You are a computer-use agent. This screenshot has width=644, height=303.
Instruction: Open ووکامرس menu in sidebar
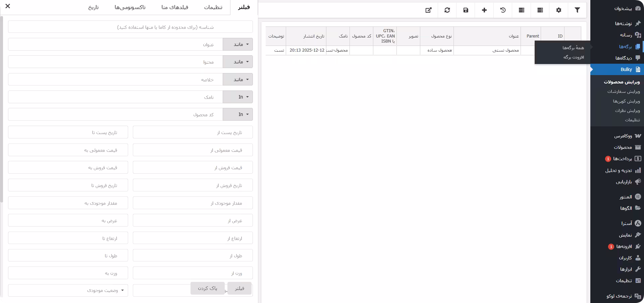click(x=617, y=136)
